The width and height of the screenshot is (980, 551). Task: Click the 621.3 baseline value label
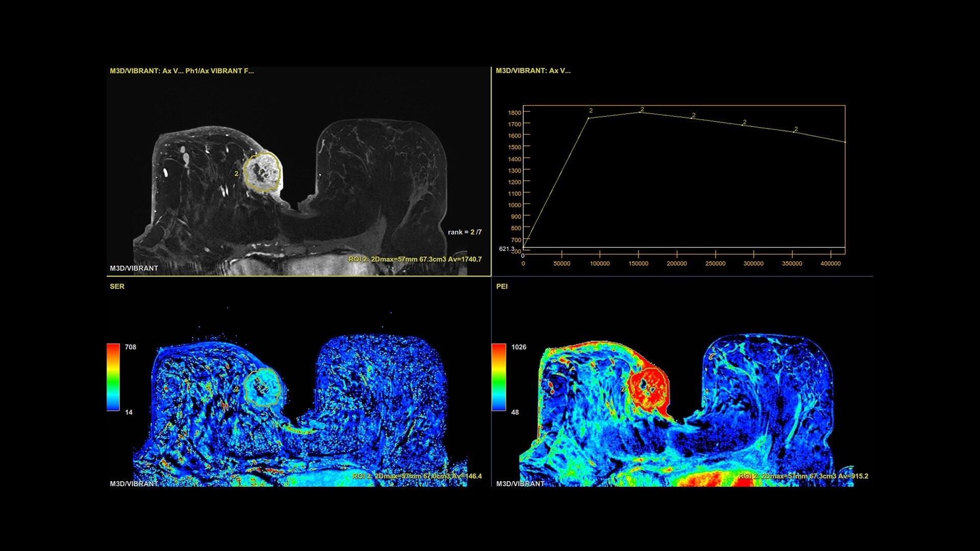coord(506,249)
